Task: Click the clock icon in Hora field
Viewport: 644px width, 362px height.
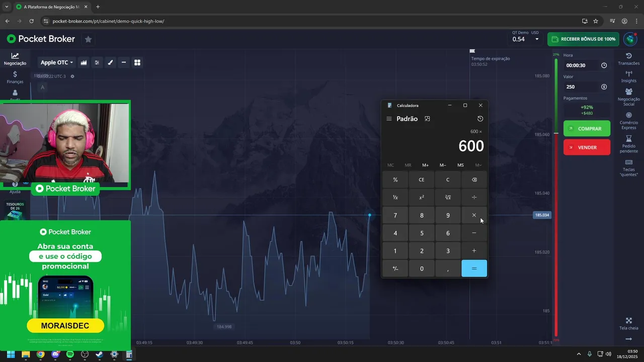Action: [604, 65]
